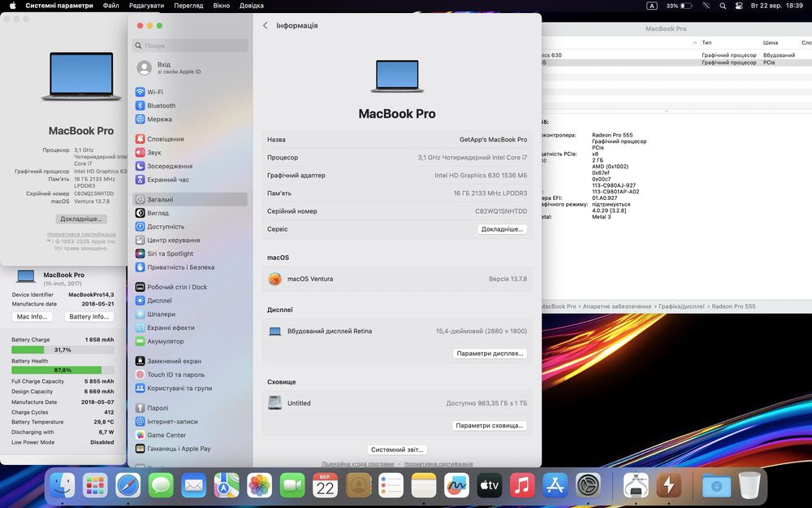Open the Довідка menu
The height and width of the screenshot is (508, 812).
point(251,6)
